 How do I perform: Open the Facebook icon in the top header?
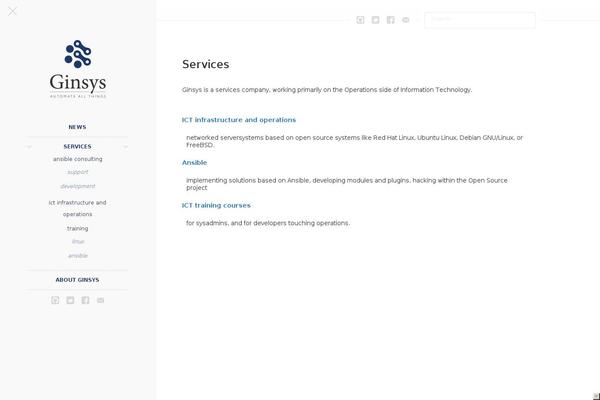(x=390, y=20)
